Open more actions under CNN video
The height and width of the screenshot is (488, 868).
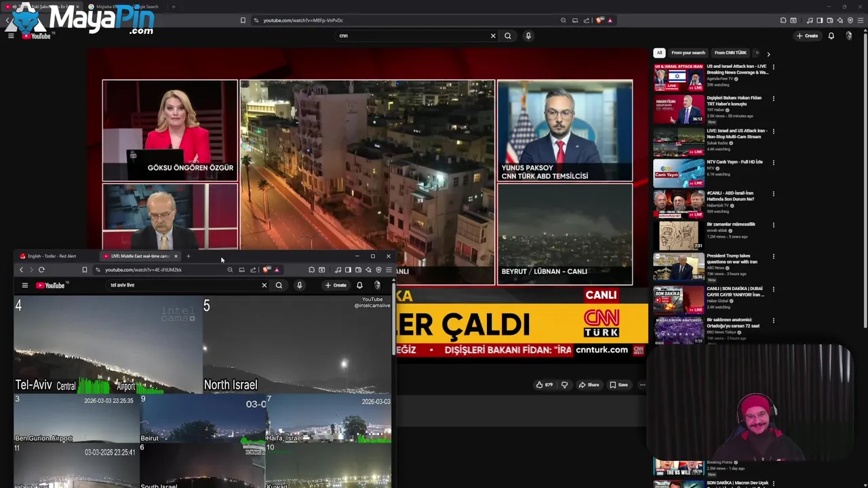point(642,385)
